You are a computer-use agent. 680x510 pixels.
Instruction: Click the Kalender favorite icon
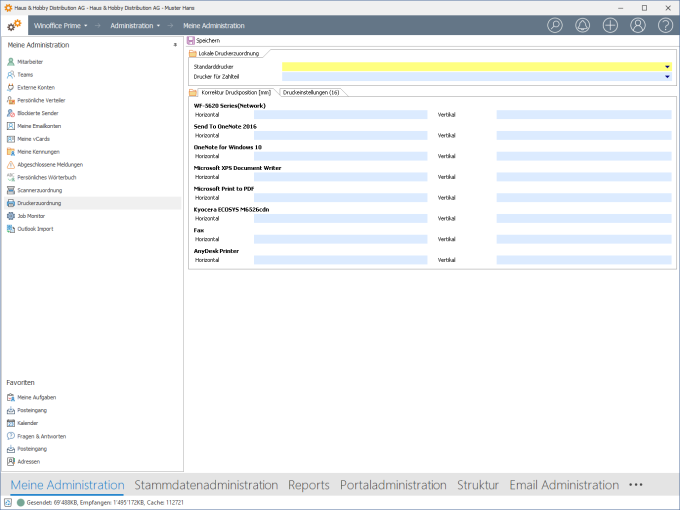[x=11, y=423]
